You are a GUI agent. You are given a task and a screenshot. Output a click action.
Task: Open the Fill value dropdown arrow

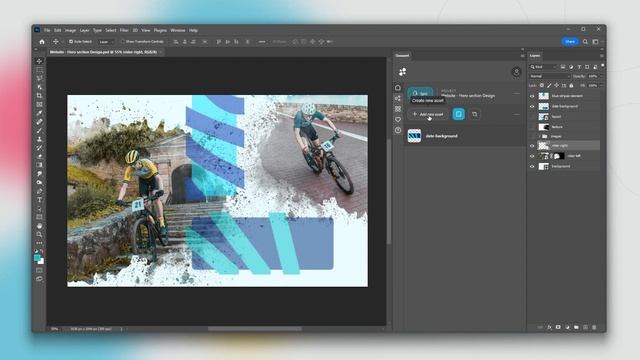point(600,86)
